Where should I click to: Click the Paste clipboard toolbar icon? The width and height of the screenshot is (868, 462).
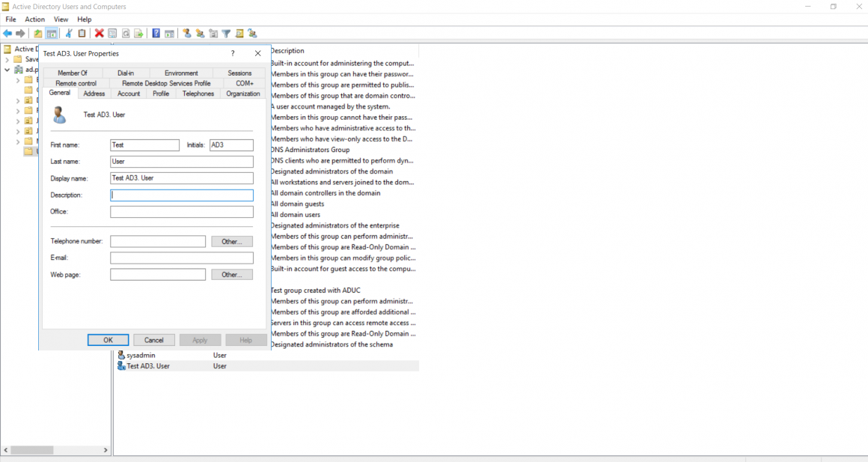(82, 34)
